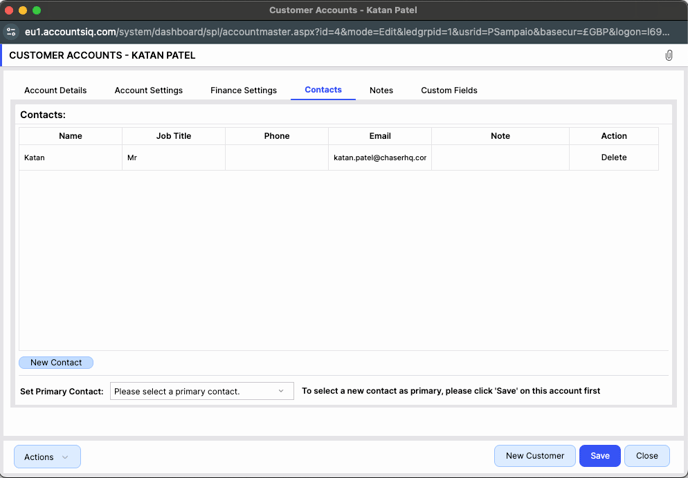This screenshot has width=688, height=478.
Task: Click the Name column header
Action: [71, 136]
